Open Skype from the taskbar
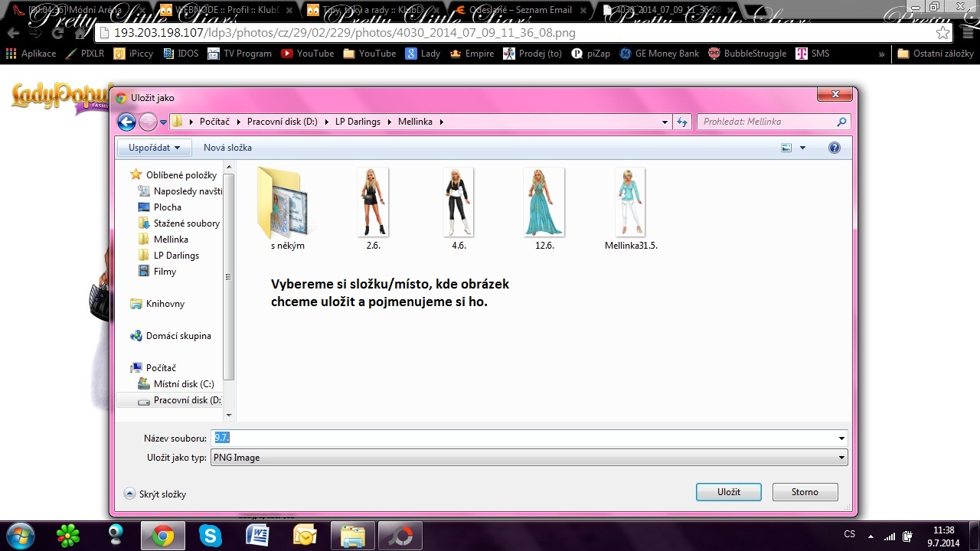980x551 pixels. (210, 536)
